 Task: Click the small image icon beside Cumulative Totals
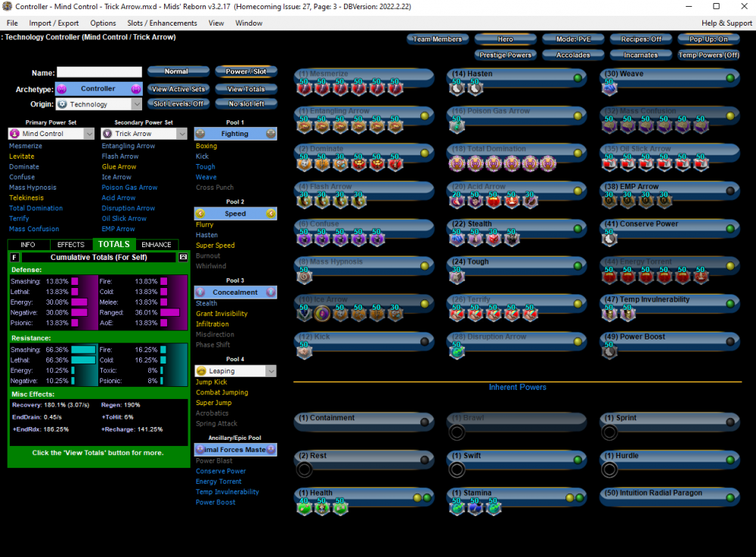tap(182, 258)
